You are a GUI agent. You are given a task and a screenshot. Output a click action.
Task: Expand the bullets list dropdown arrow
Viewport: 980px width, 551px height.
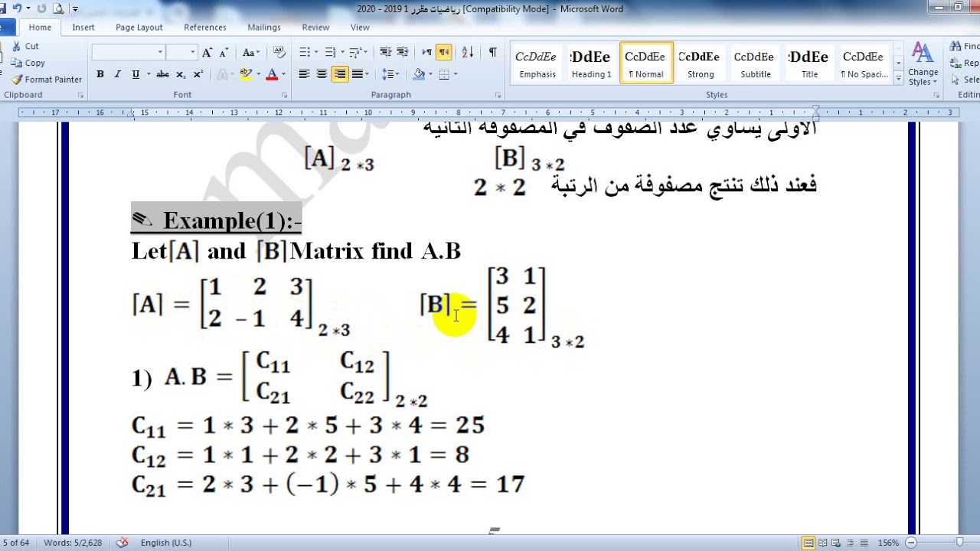coord(315,53)
